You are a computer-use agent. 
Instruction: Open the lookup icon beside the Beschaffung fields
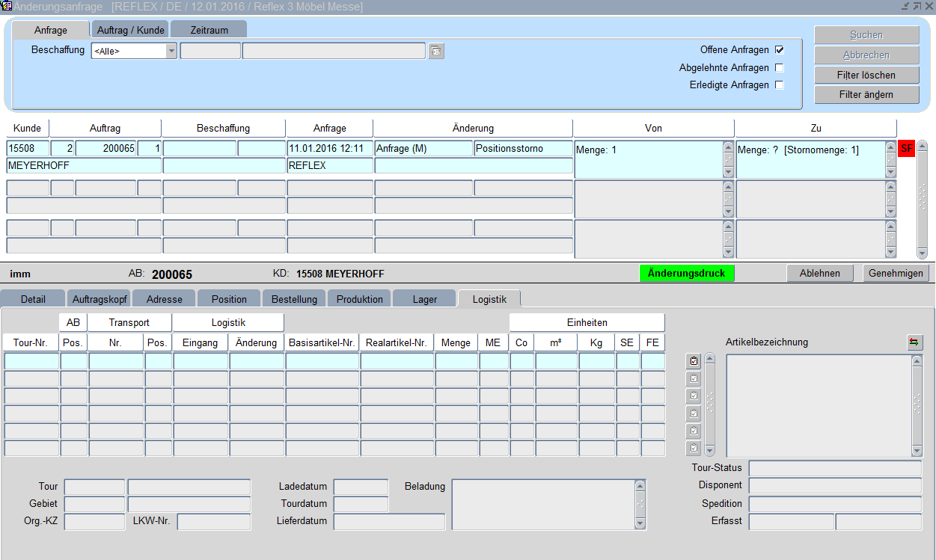436,52
